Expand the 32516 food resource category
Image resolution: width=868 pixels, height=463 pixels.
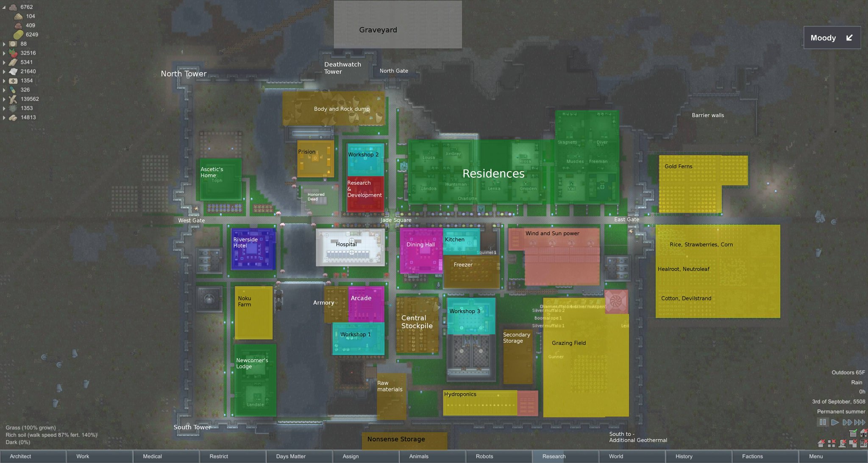coord(4,53)
